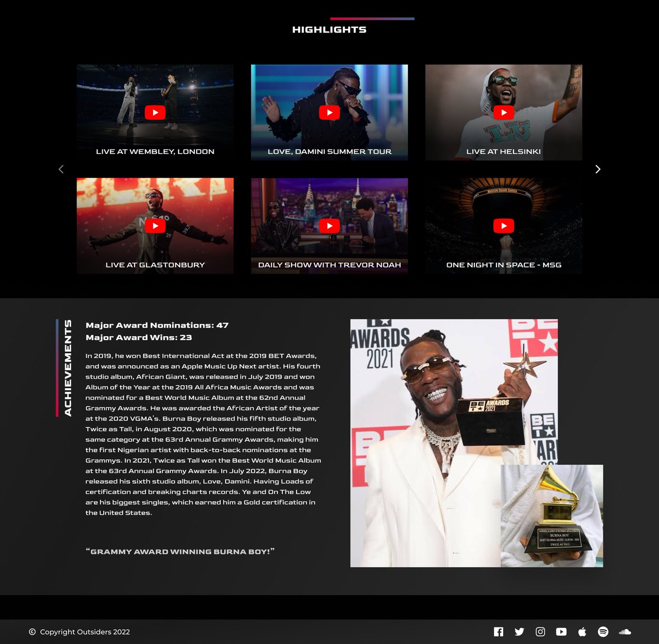Click the Daily Show with Trevor Noah caption
This screenshot has width=659, height=644.
(329, 265)
